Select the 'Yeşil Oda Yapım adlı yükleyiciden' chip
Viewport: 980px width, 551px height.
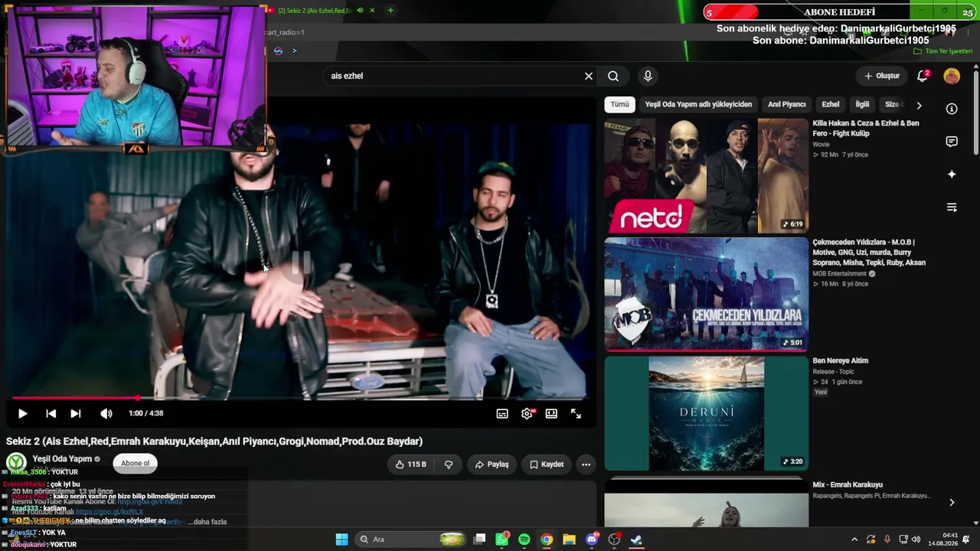[698, 104]
